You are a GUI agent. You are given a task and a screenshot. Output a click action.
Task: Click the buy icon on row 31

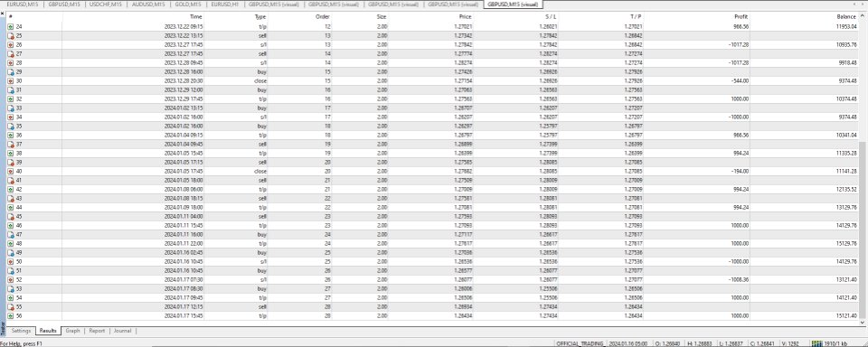coord(11,89)
